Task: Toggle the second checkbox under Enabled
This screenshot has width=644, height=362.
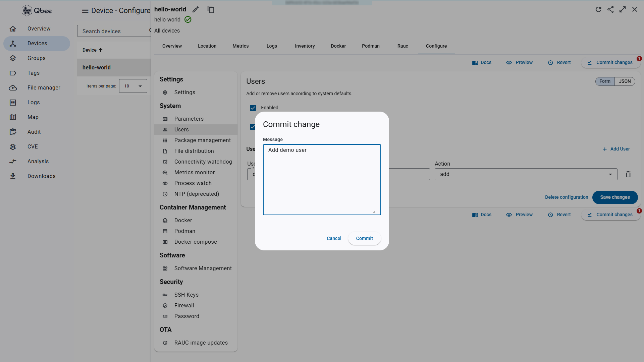Action: coord(253,127)
